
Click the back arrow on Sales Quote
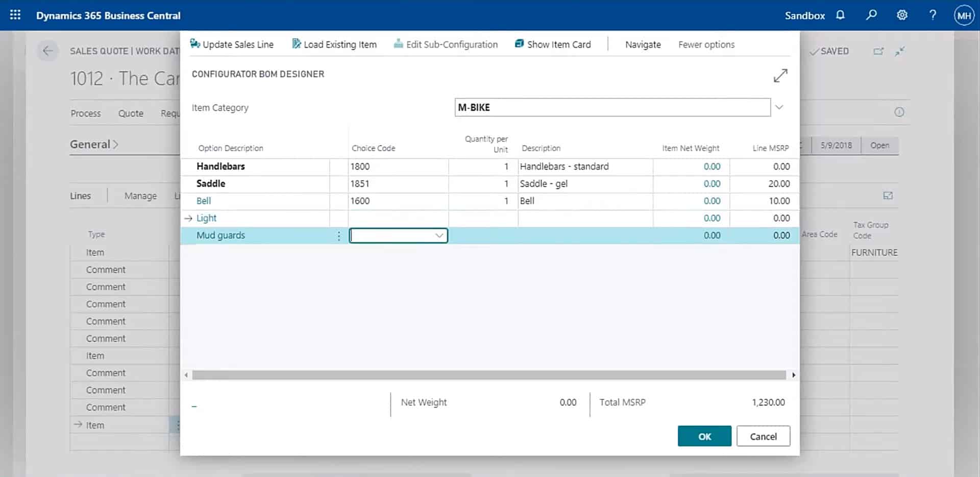coord(48,51)
